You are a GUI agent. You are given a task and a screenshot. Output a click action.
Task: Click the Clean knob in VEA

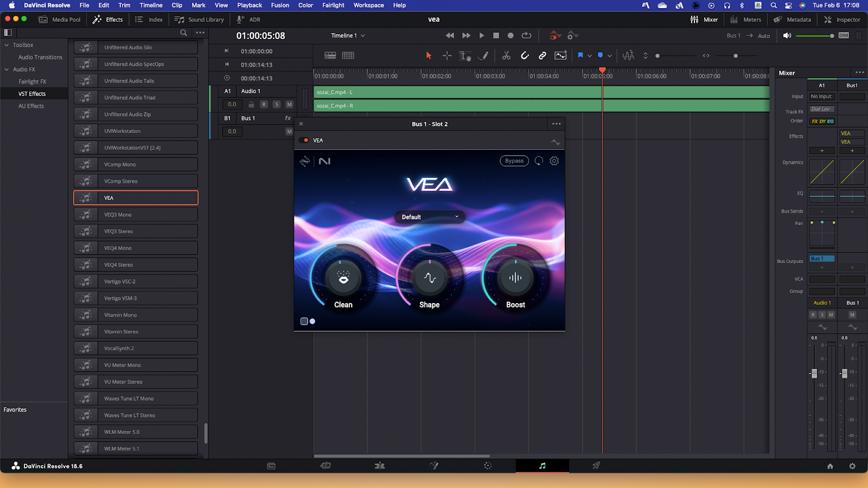tap(343, 278)
